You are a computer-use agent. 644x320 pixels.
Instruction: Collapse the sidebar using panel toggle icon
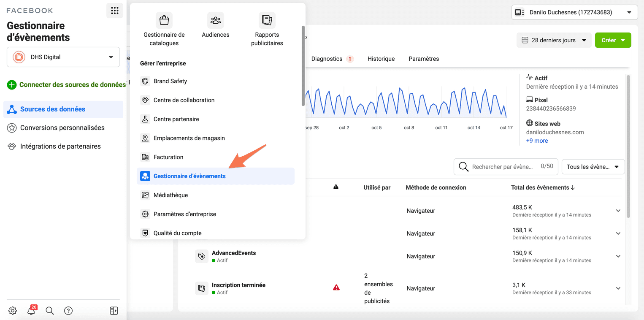point(114,311)
